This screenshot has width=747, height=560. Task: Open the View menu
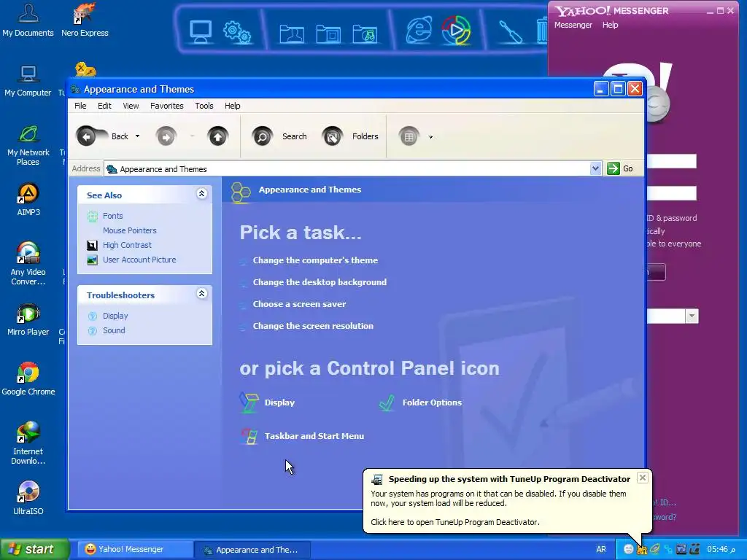click(131, 106)
